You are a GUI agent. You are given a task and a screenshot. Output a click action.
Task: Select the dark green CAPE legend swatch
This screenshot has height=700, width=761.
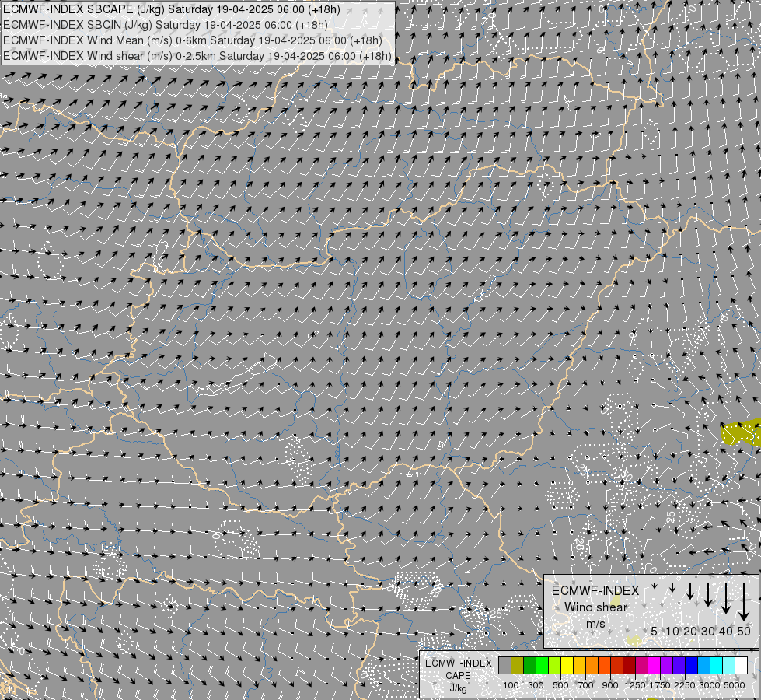(529, 665)
